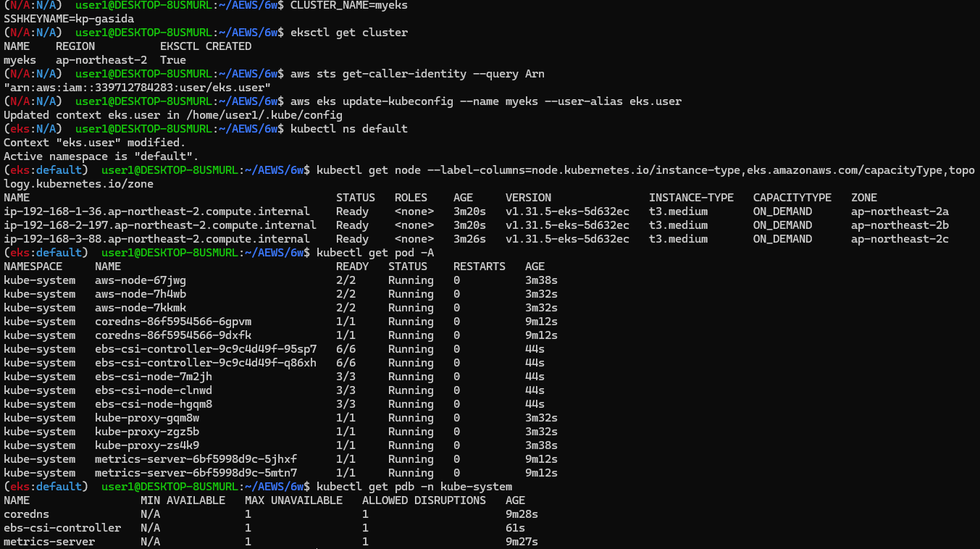Select the kubectl get pdb -n kube-system command
Image resolution: width=980 pixels, height=549 pixels.
pyautogui.click(x=414, y=487)
